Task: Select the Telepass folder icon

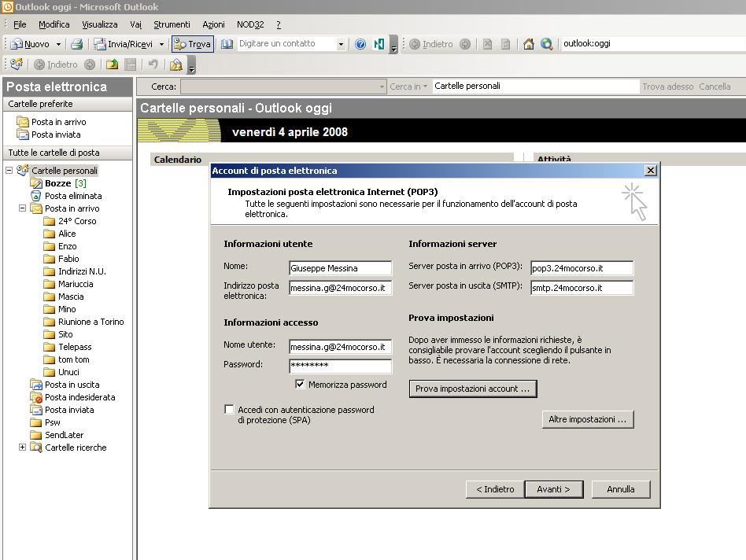Action: pyautogui.click(x=49, y=347)
